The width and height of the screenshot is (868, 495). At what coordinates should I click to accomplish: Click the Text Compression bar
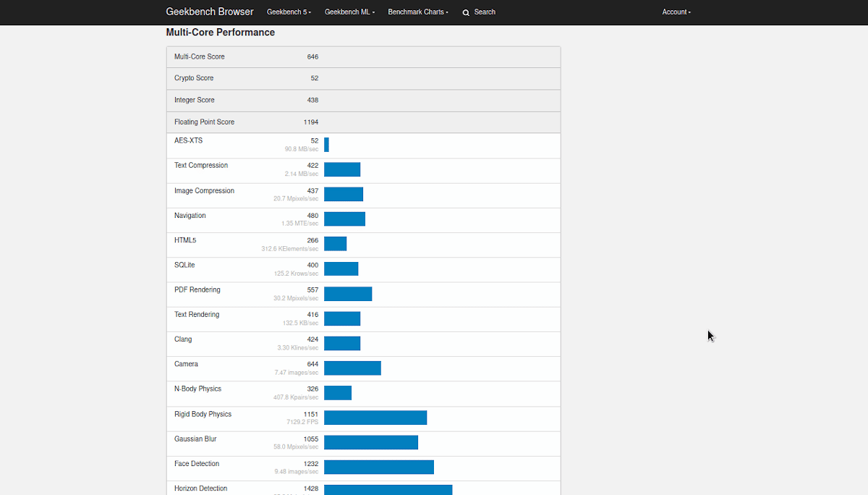(x=342, y=169)
